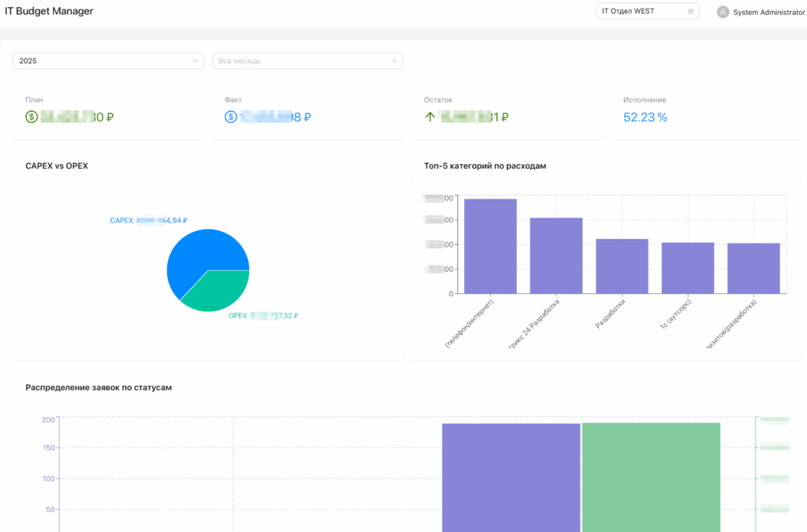
Task: Click the Разработки bar in Top-5 chart
Action: coord(622,266)
